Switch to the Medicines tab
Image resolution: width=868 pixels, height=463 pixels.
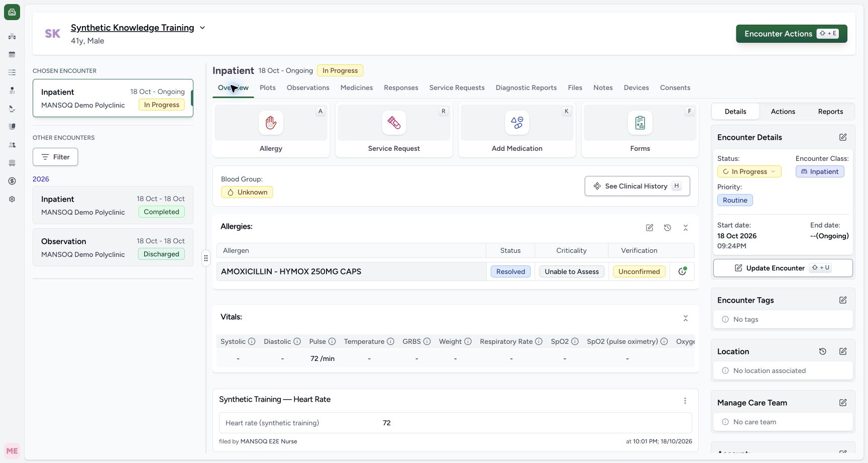[357, 87]
